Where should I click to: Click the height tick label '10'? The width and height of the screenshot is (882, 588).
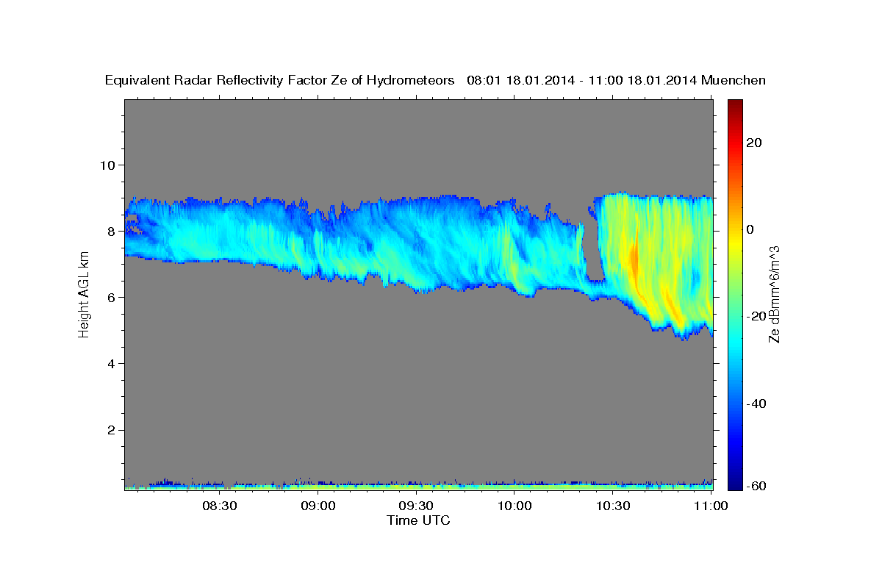108,165
